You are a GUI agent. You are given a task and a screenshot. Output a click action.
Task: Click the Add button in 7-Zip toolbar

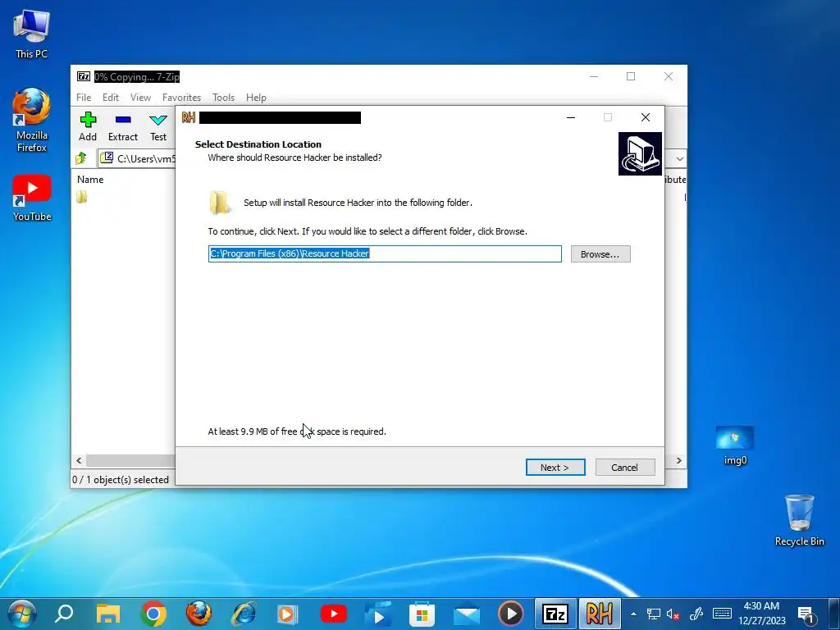[88, 126]
